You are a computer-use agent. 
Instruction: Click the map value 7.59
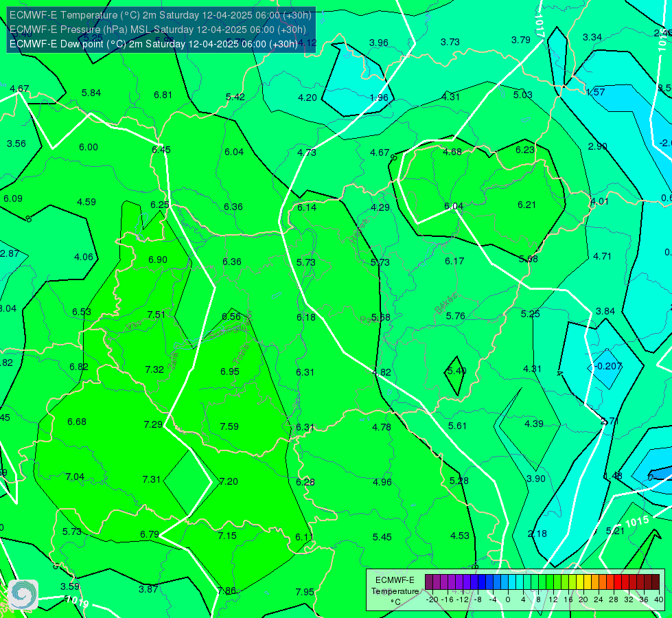[229, 426]
